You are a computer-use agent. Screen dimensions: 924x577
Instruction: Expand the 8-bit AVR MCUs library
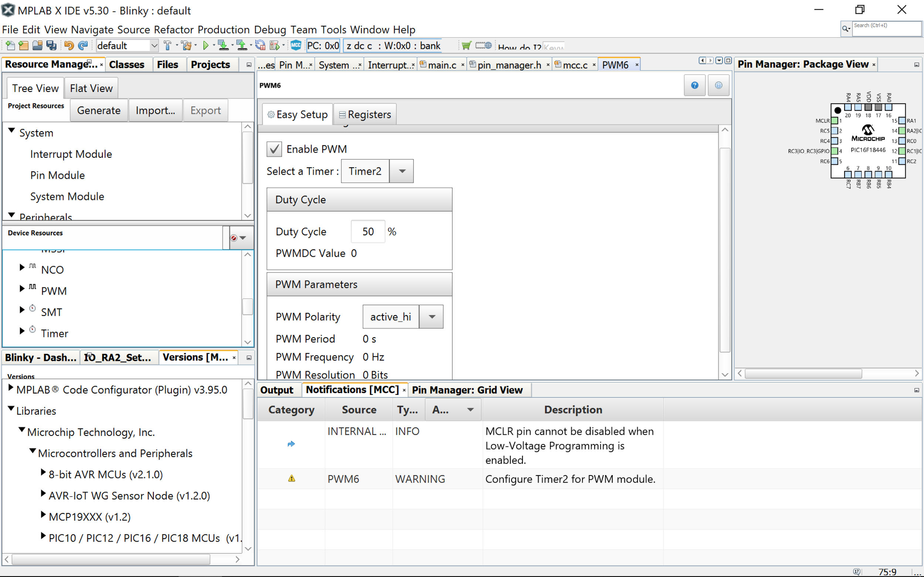[x=43, y=472]
